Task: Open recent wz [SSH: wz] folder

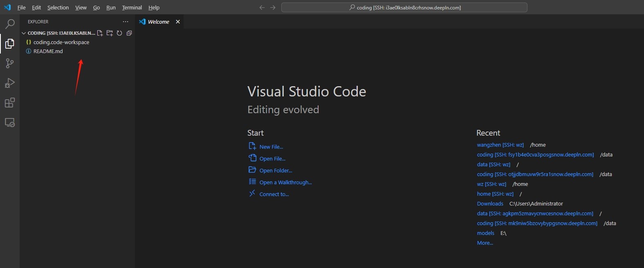Action: [491, 184]
